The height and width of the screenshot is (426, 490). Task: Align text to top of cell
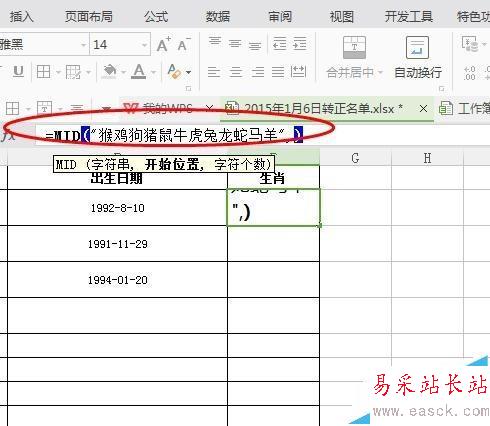tap(215, 42)
